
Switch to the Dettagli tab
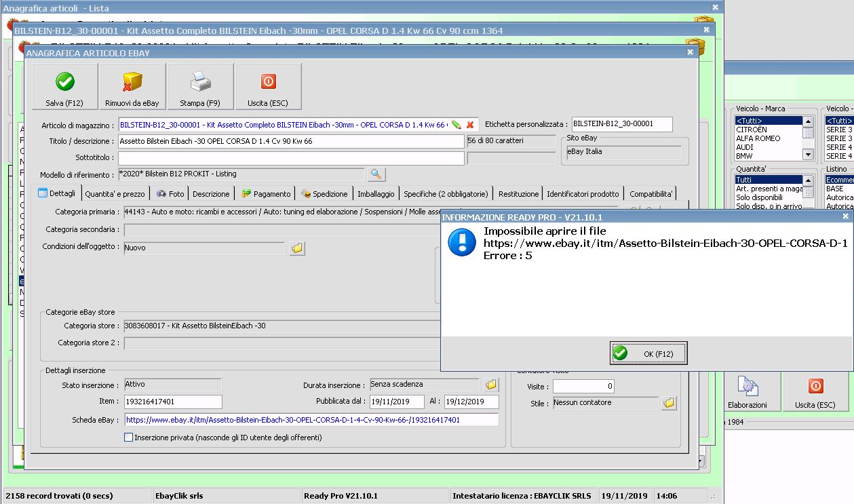(x=58, y=193)
